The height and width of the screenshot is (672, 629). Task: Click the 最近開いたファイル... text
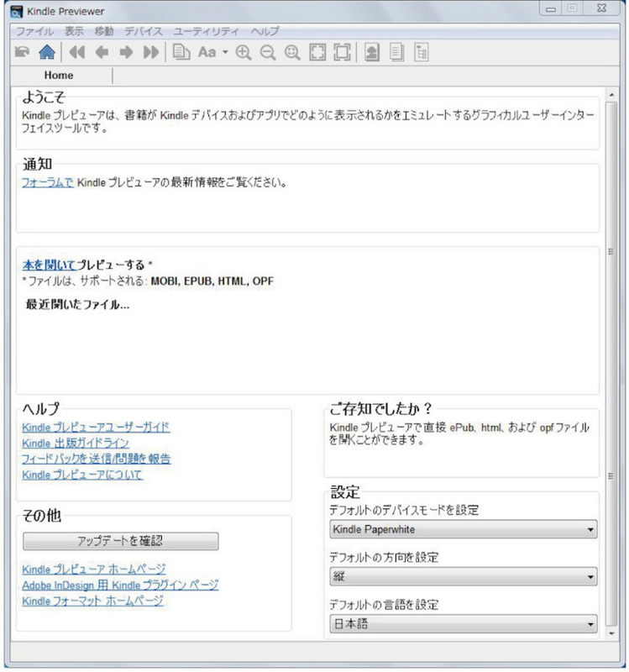[77, 305]
